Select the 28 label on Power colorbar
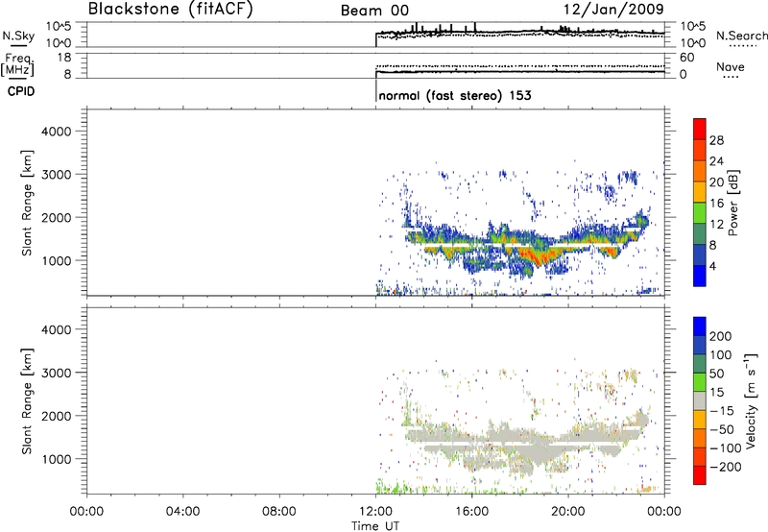 [x=716, y=140]
